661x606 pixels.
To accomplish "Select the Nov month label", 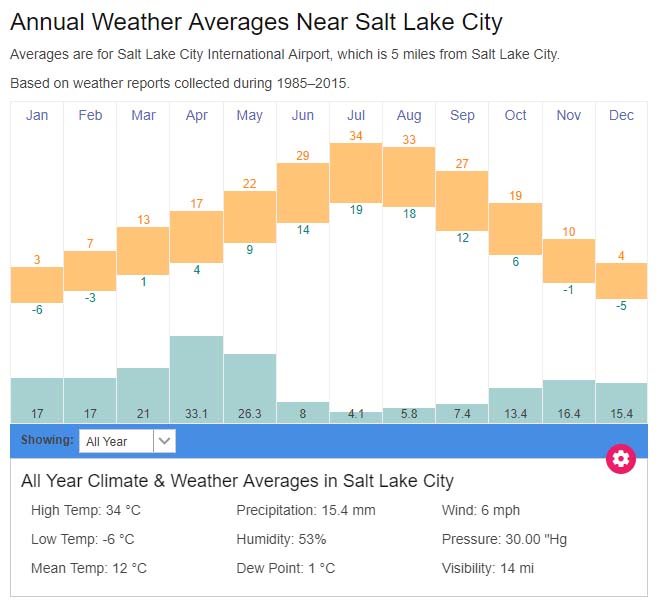I will click(568, 116).
